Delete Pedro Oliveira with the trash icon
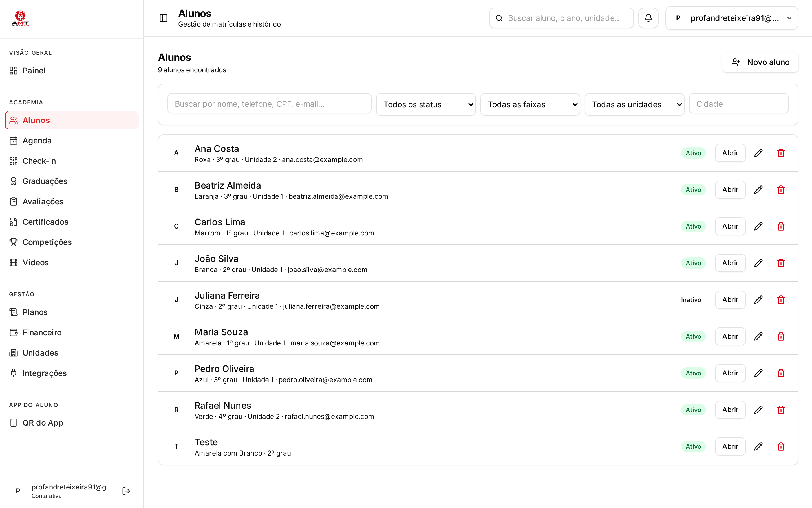This screenshot has width=812, height=508. [x=781, y=373]
